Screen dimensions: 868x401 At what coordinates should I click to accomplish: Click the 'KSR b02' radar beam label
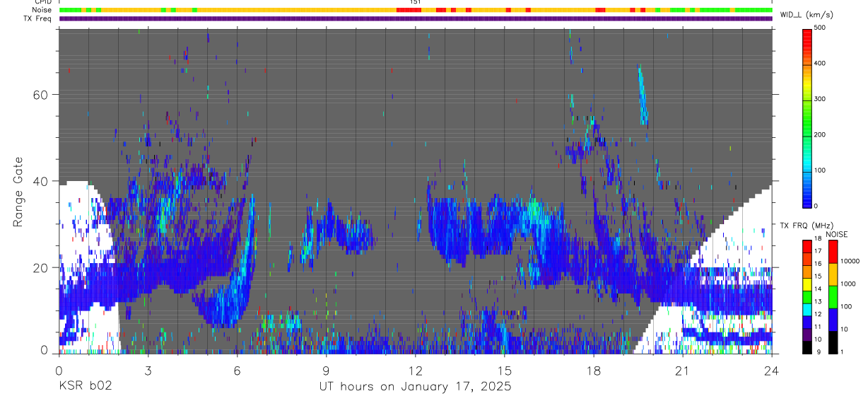(85, 386)
